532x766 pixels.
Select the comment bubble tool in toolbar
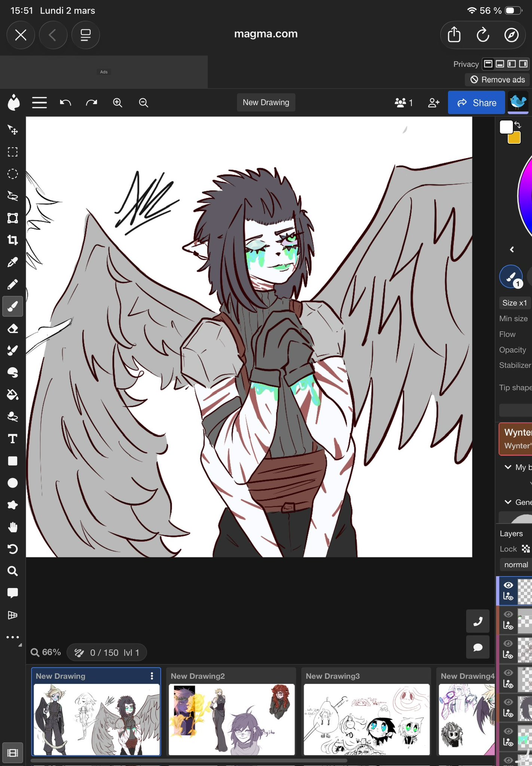click(13, 593)
